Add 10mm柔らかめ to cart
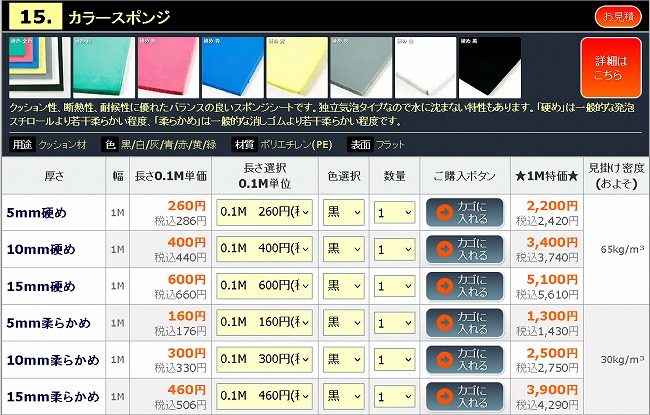 464,360
